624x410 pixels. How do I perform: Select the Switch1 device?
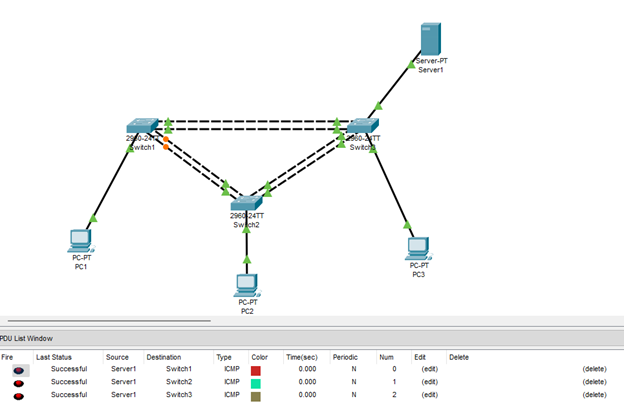point(139,128)
